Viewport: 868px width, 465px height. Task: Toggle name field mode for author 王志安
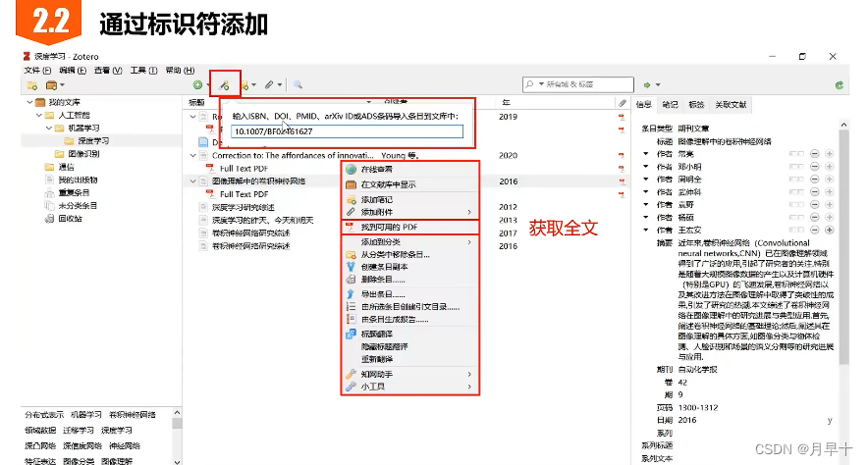(796, 230)
